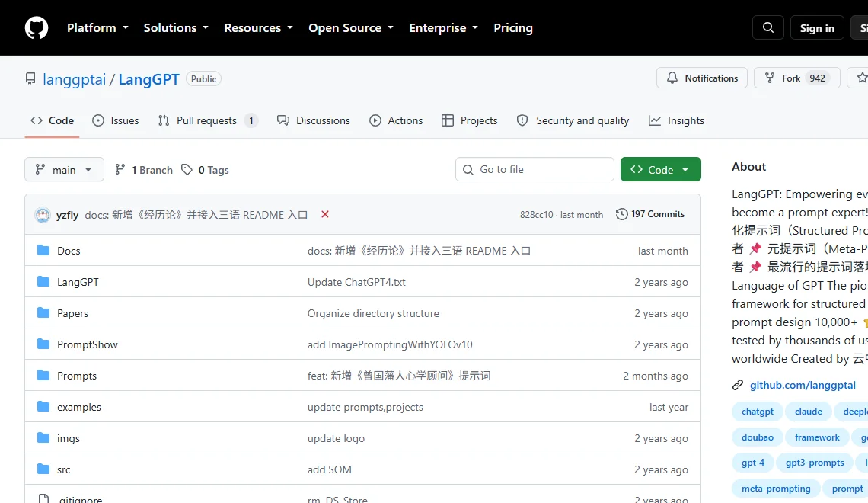Click the gpt-4 topic tag
Viewport: 868px width, 503px height.
pos(753,463)
